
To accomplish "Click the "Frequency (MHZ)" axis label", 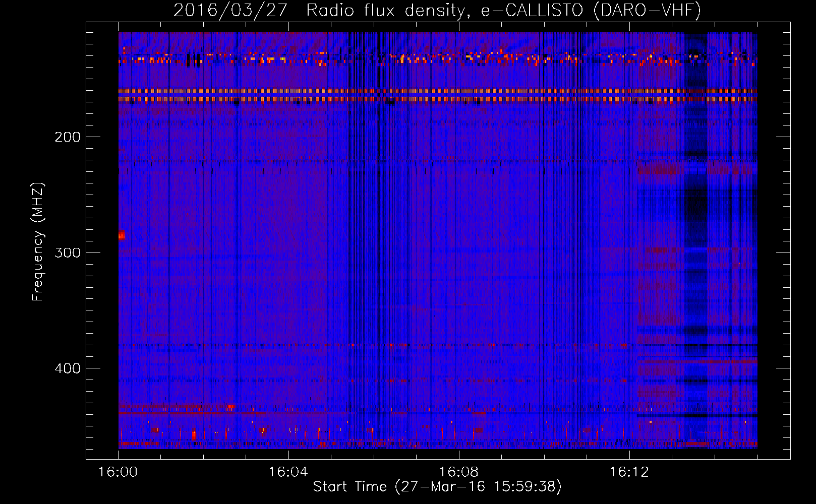I will 38,241.
